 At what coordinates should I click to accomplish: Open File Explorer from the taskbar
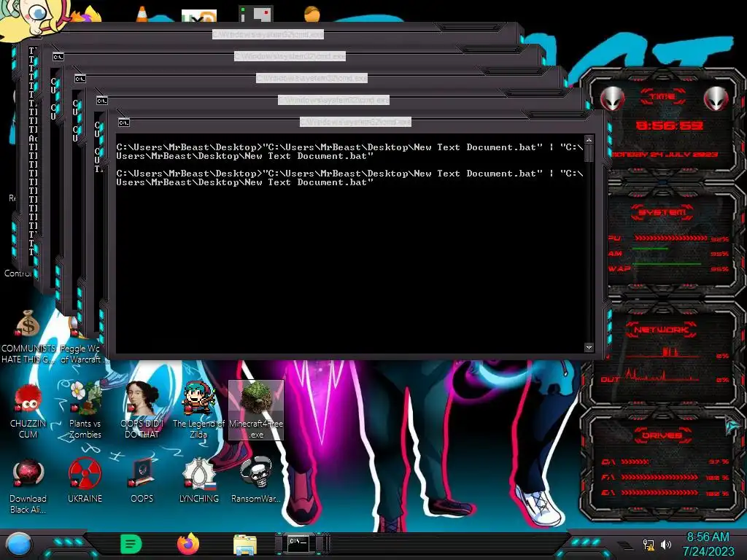tap(245, 545)
